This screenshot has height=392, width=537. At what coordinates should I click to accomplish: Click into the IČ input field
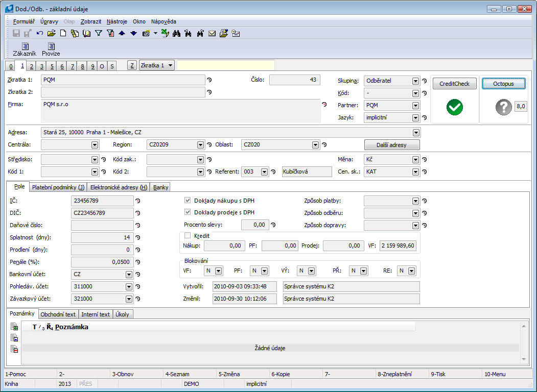click(x=102, y=201)
